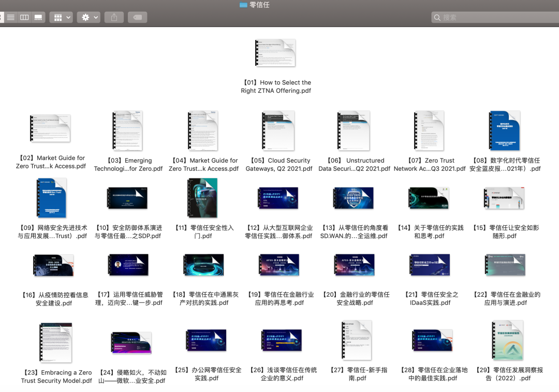Viewport: 559px width, 392px height.
Task: Select the 【14】关于零信任的实践 PDF icon
Action: 429,198
